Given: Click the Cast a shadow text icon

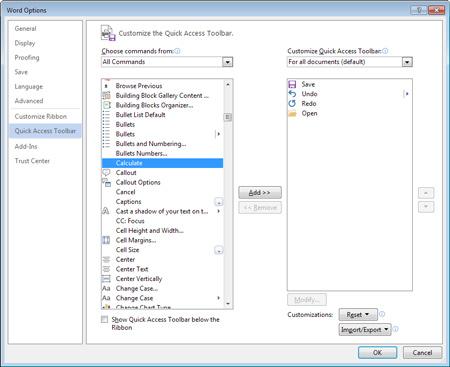Looking at the screenshot, I should point(106,211).
